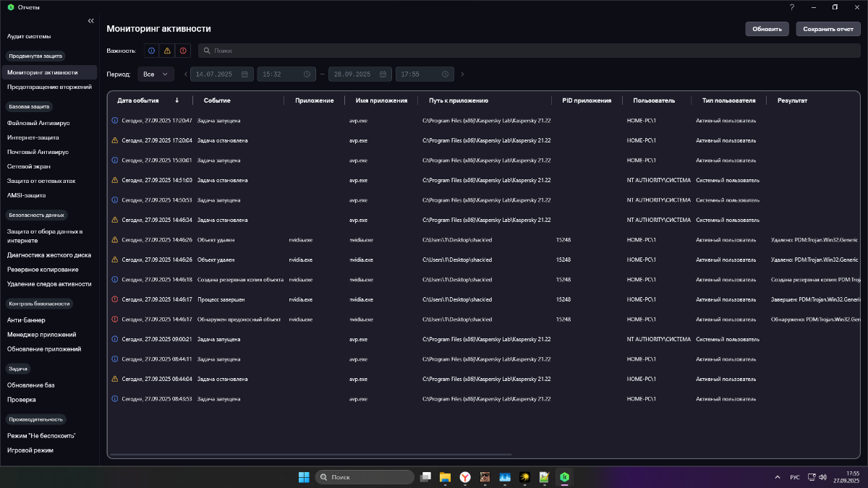Sort by the Событие column header
The width and height of the screenshot is (868, 488).
click(x=217, y=100)
